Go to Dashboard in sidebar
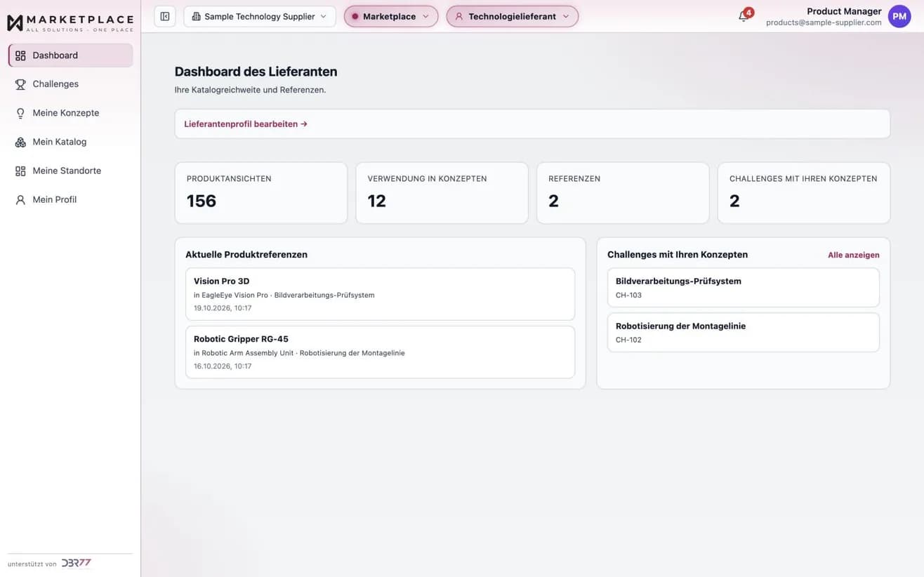The image size is (924, 577). [70, 55]
